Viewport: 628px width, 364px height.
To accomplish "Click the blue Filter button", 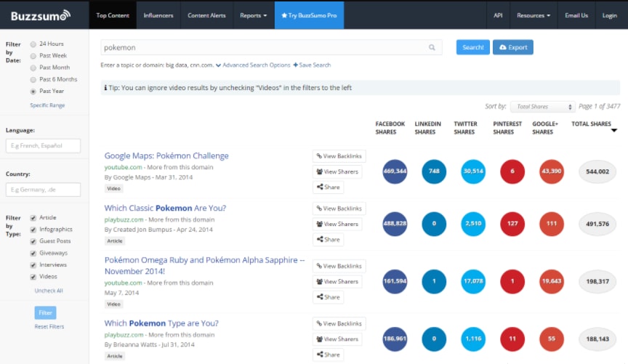I will click(x=45, y=312).
